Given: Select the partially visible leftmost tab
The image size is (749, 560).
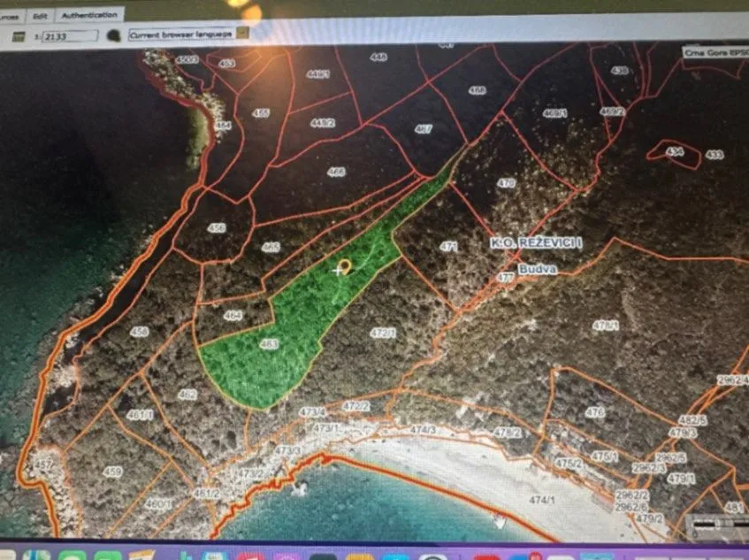Looking at the screenshot, I should [x=7, y=14].
